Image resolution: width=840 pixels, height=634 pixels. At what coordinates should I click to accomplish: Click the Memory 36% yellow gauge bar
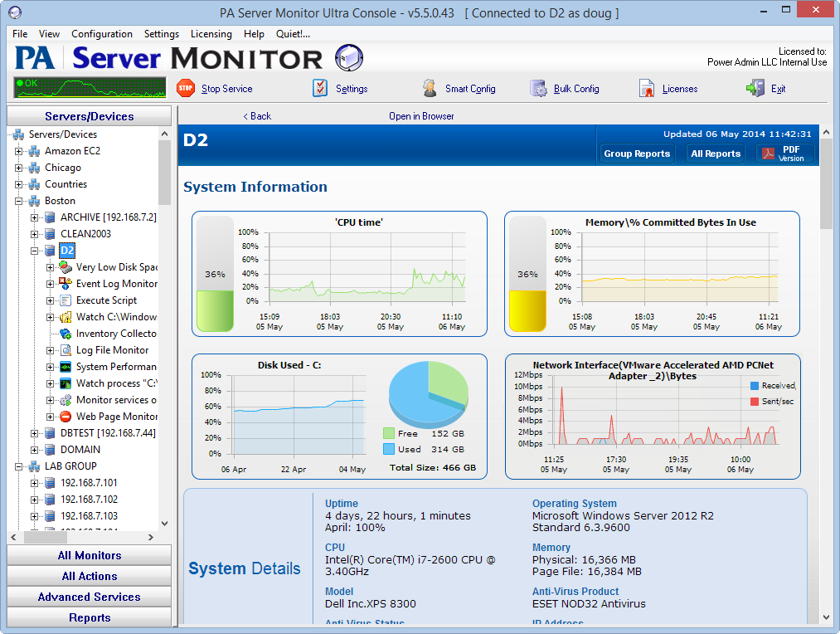(x=527, y=274)
